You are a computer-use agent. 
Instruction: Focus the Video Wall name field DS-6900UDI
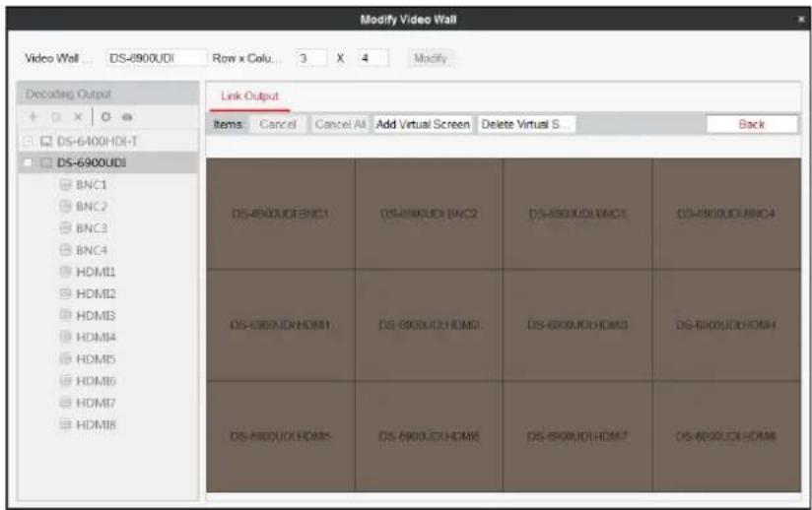pos(156,58)
